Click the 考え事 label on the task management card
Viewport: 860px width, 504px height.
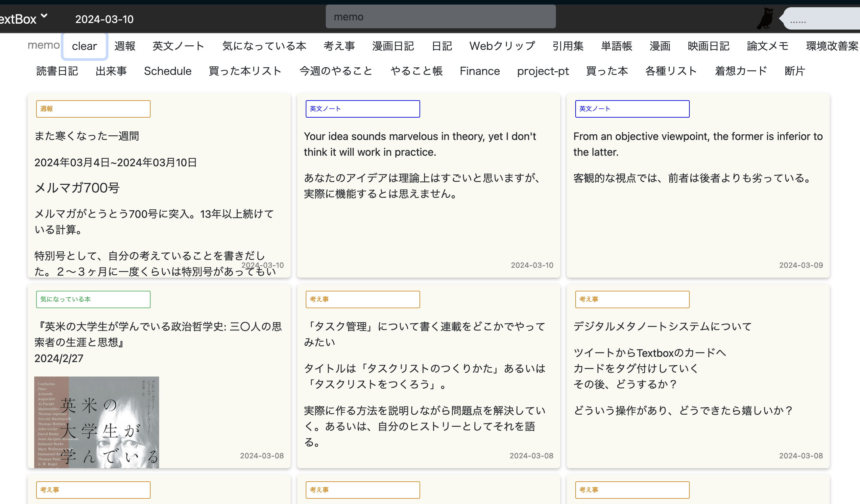pos(362,299)
